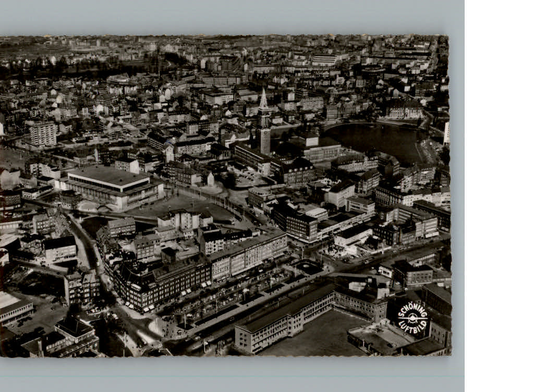Click the gray margin below the postcard

(232, 374)
